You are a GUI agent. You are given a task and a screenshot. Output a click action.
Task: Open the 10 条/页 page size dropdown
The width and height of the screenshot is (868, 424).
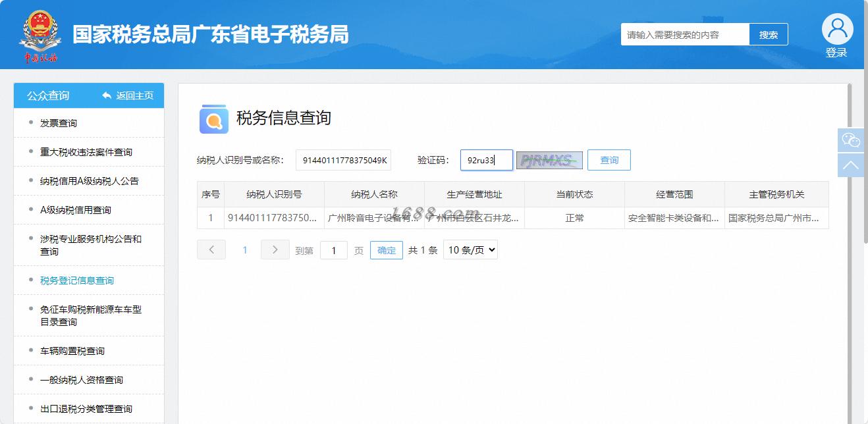pyautogui.click(x=470, y=250)
